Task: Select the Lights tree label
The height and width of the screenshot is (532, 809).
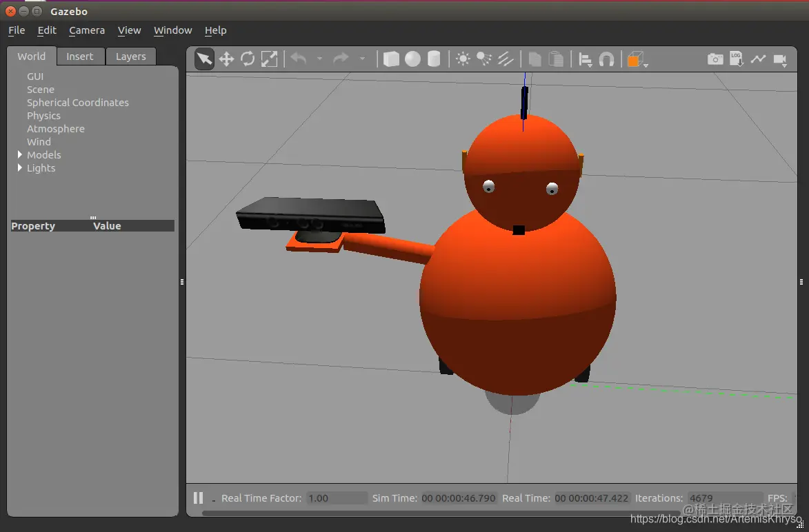Action: coord(41,168)
